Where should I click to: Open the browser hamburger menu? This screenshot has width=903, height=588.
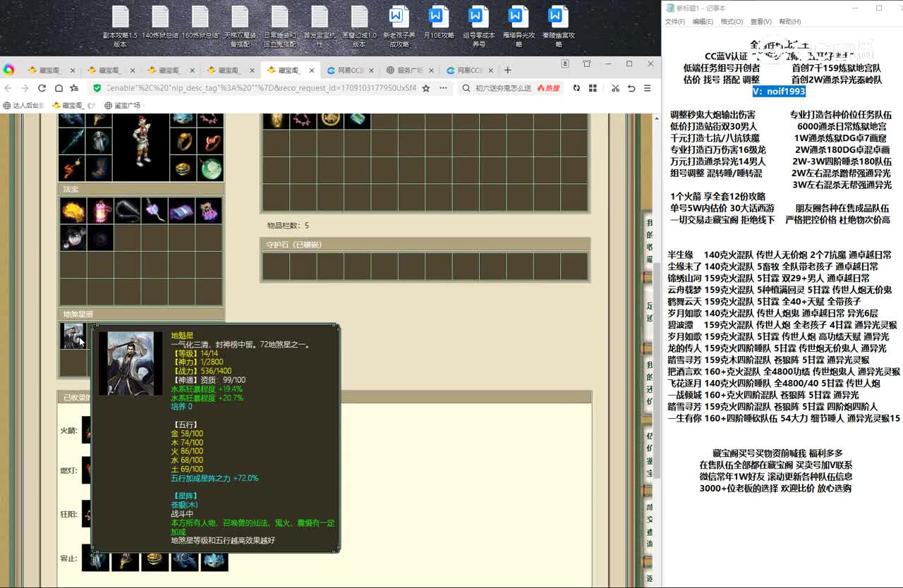[x=648, y=88]
